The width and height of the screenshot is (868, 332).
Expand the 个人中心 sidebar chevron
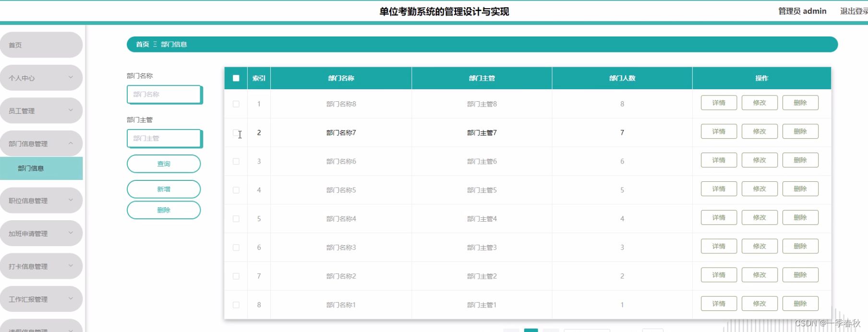(71, 77)
